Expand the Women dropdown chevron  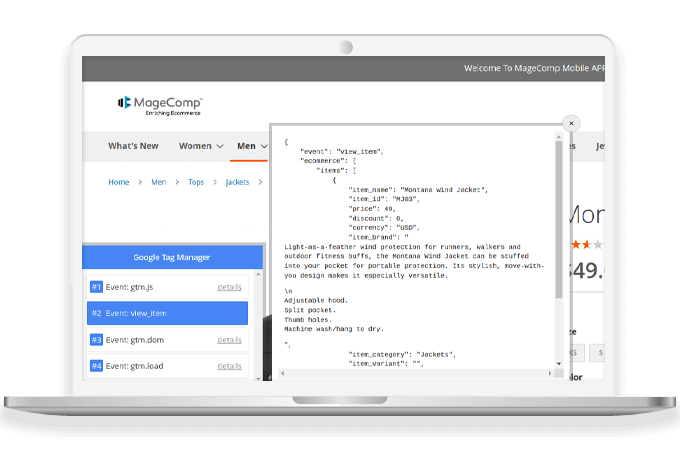coord(220,147)
